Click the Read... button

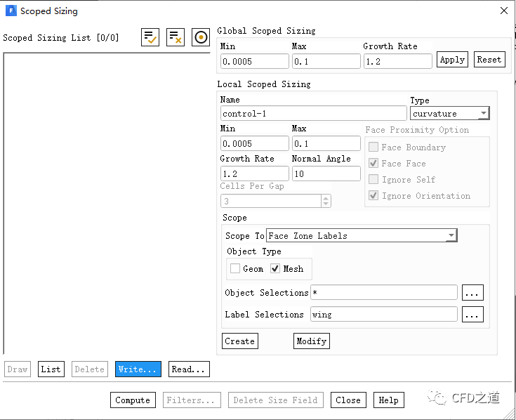[x=189, y=369]
